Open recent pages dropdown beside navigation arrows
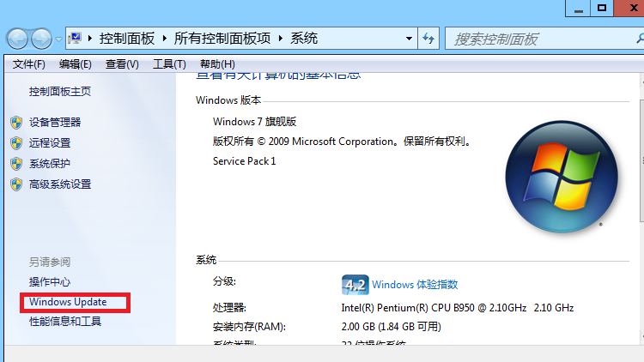This screenshot has height=362, width=644. click(x=58, y=39)
